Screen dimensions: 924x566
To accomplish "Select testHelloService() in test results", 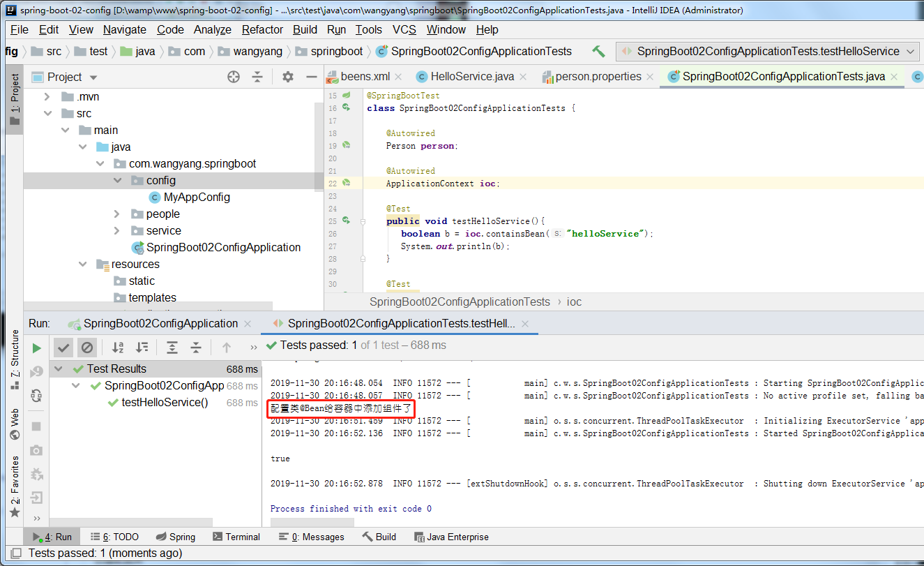I will pyautogui.click(x=165, y=402).
